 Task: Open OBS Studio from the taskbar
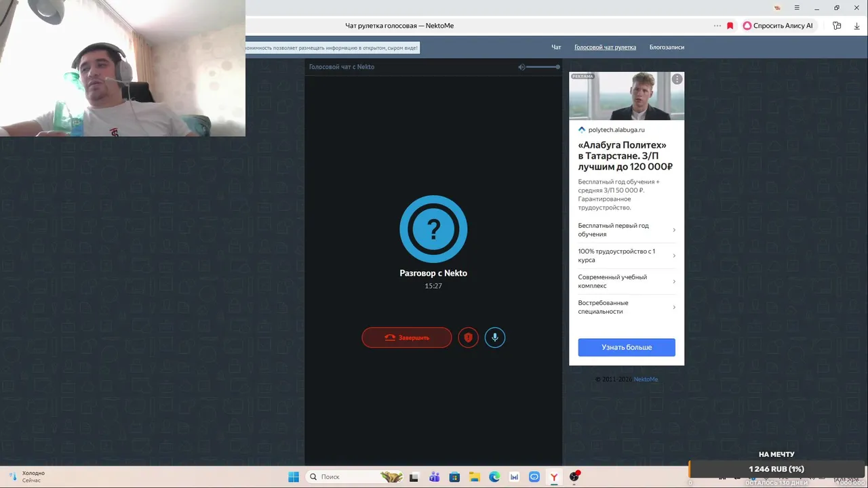tap(574, 477)
